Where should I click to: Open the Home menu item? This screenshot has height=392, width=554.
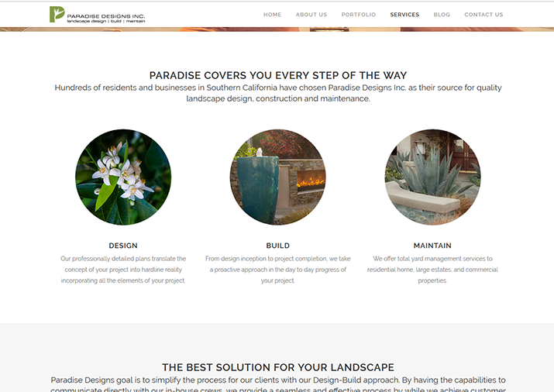pyautogui.click(x=273, y=15)
